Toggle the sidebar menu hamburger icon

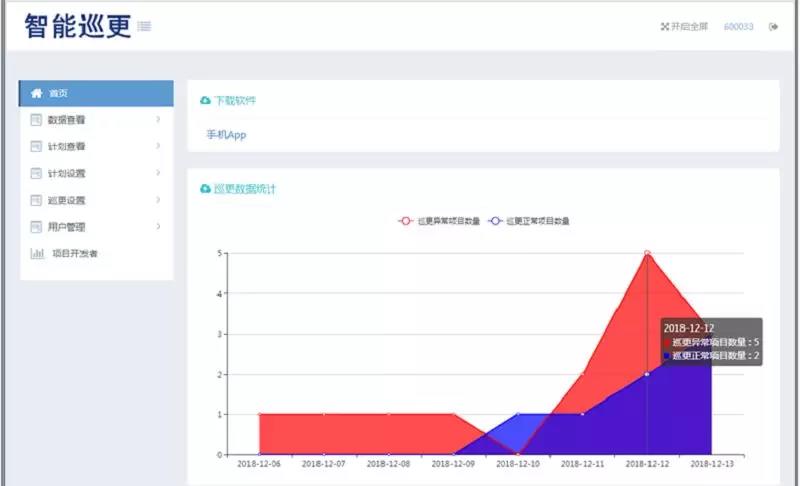(x=144, y=26)
